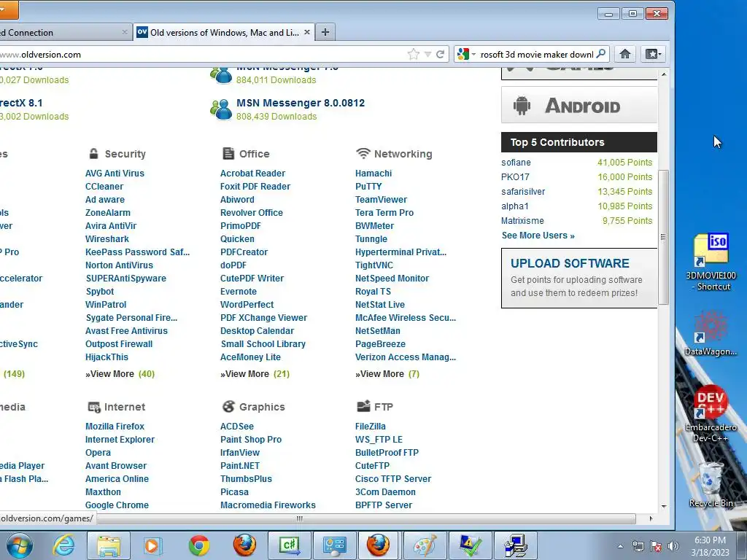Launch Internet Explorer from taskbar
Image resolution: width=747 pixels, height=560 pixels.
(63, 545)
